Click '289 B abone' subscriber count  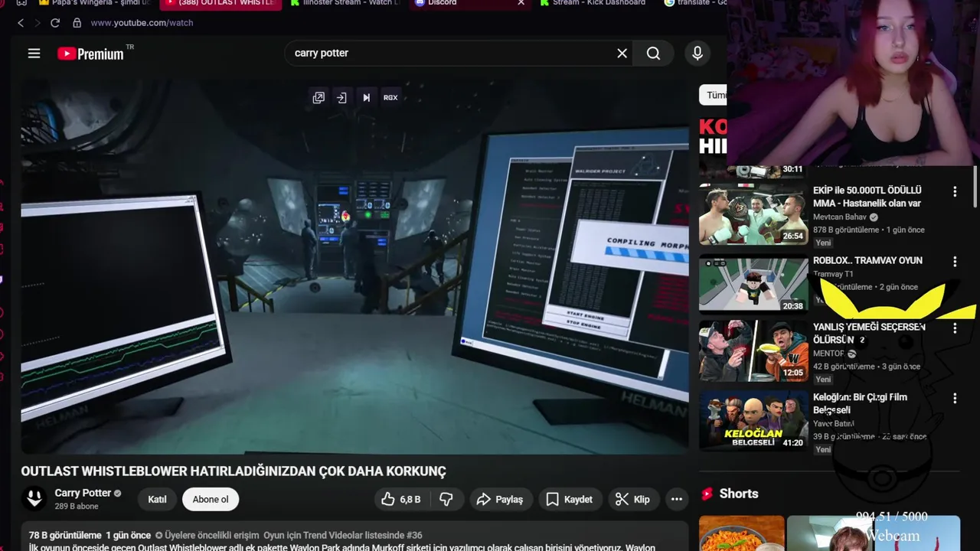(x=77, y=507)
